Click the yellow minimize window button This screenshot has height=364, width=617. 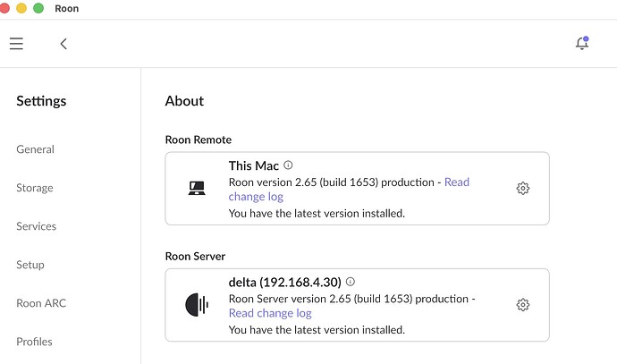coord(21,8)
